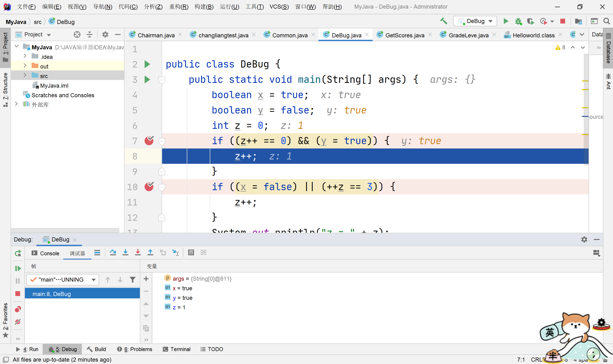Run DeBug with coverage icon

pyautogui.click(x=531, y=21)
